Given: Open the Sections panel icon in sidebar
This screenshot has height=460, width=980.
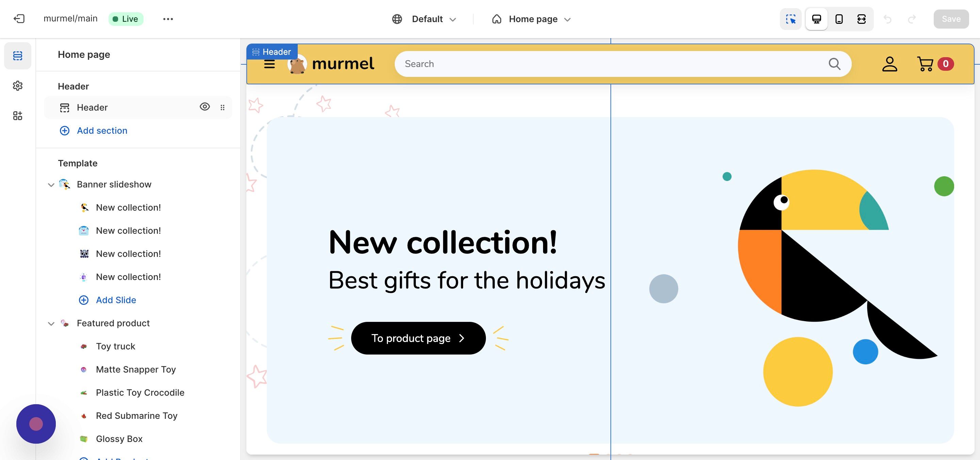Looking at the screenshot, I should tap(17, 55).
